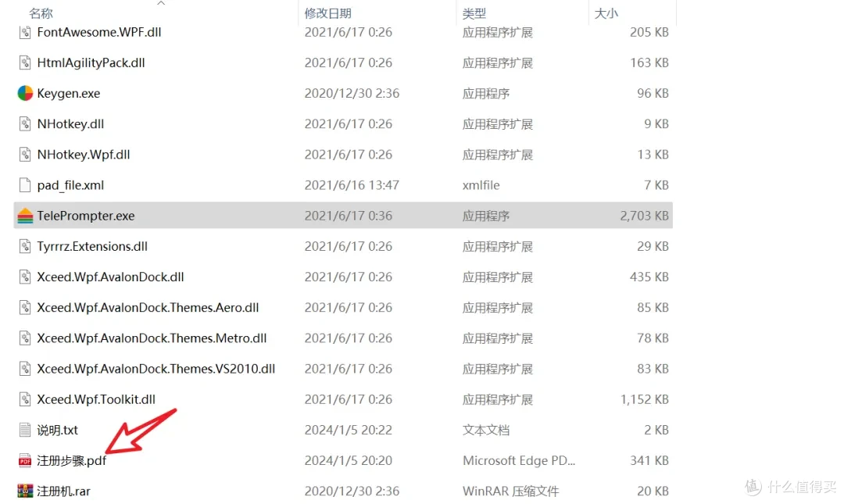Select the FontAwesome.WPF.dll file icon
This screenshot has height=504, width=844.
click(25, 32)
